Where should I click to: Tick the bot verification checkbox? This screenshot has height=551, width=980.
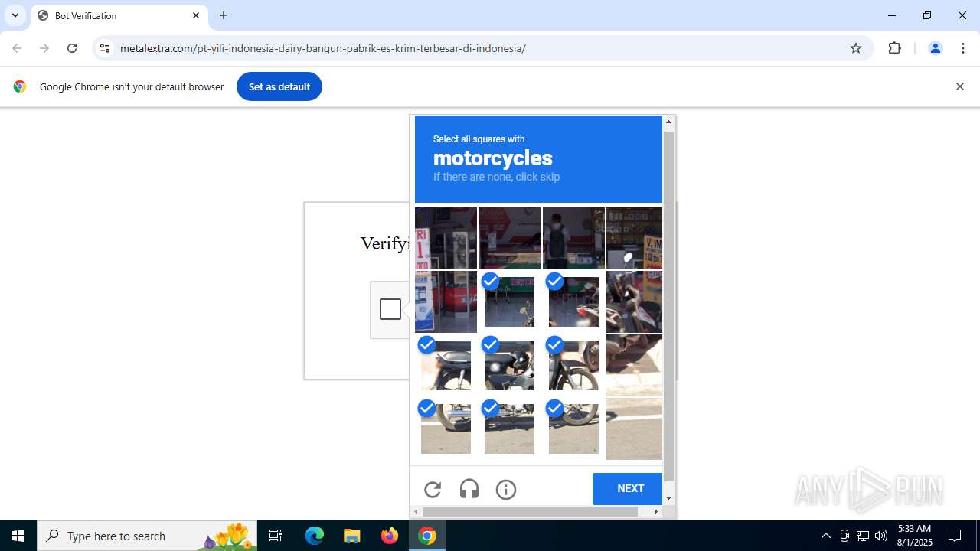tap(390, 309)
